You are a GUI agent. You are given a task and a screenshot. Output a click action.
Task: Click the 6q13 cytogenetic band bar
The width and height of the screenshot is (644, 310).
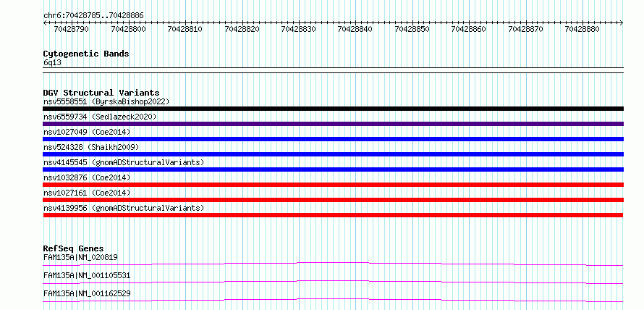point(333,70)
